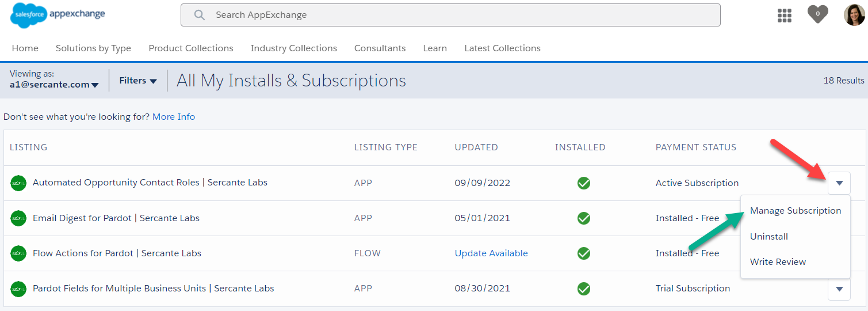Click the Search AppExchange field
Viewport: 868px width, 311px height.
pyautogui.click(x=450, y=15)
